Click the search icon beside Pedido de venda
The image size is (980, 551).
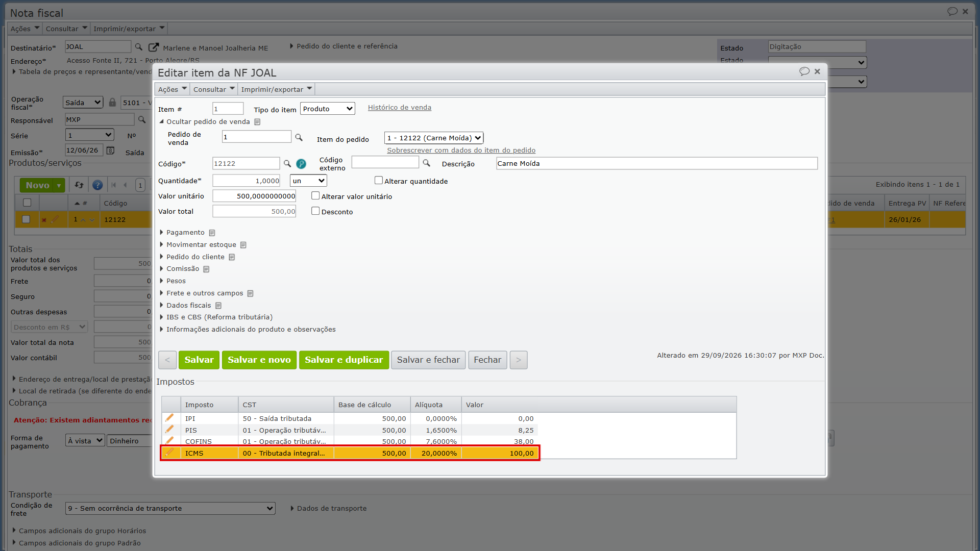pos(299,138)
